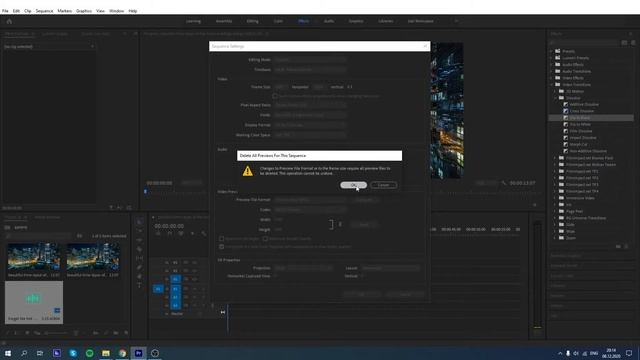Select the Hand tool
This screenshot has width=640, height=360.
(x=140, y=276)
